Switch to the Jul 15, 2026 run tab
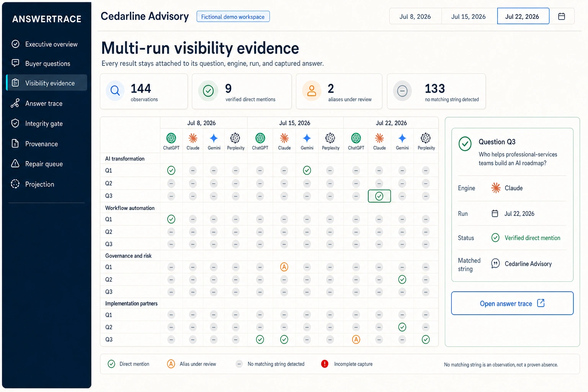 (469, 16)
